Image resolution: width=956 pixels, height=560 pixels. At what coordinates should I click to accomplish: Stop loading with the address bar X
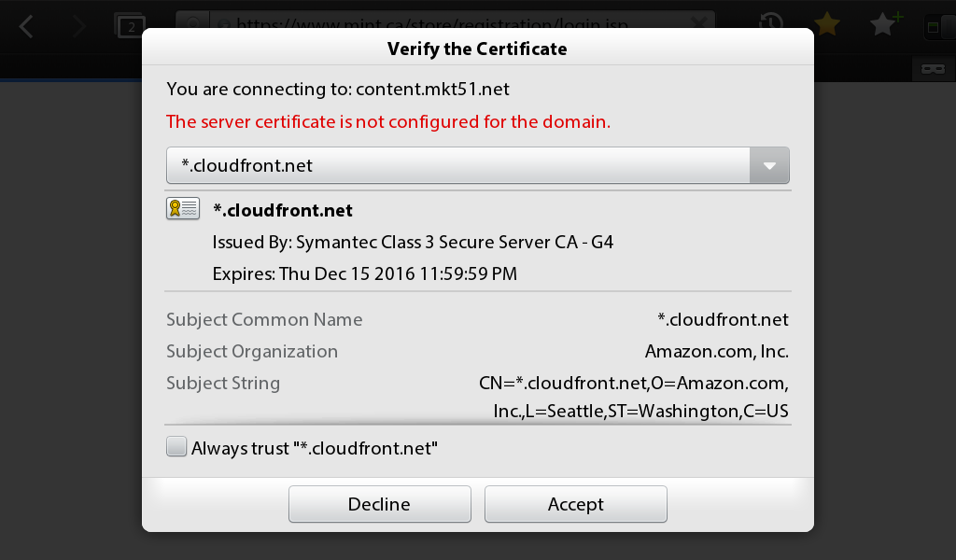coord(699,23)
